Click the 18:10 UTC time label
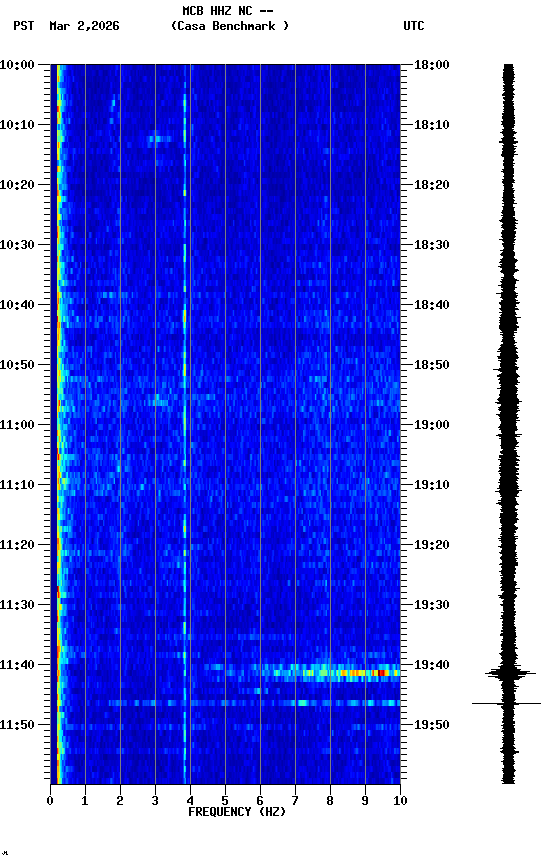Screen dimensions: 552x864 coord(432,125)
